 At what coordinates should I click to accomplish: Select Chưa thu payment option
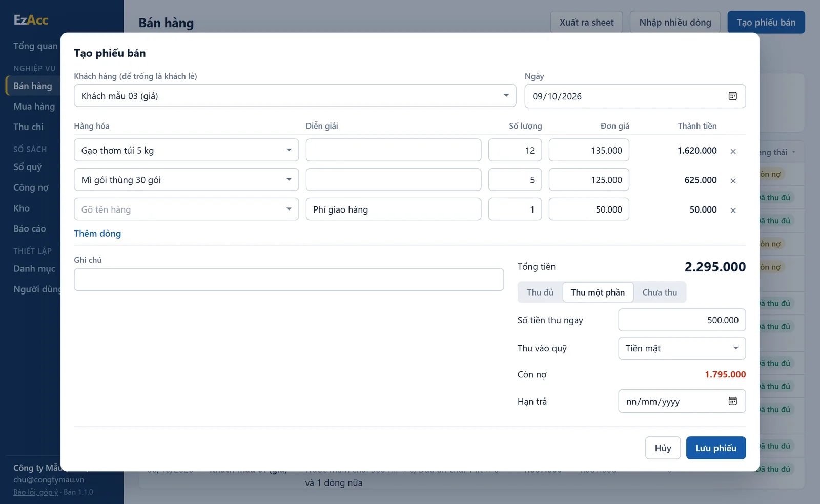(660, 292)
